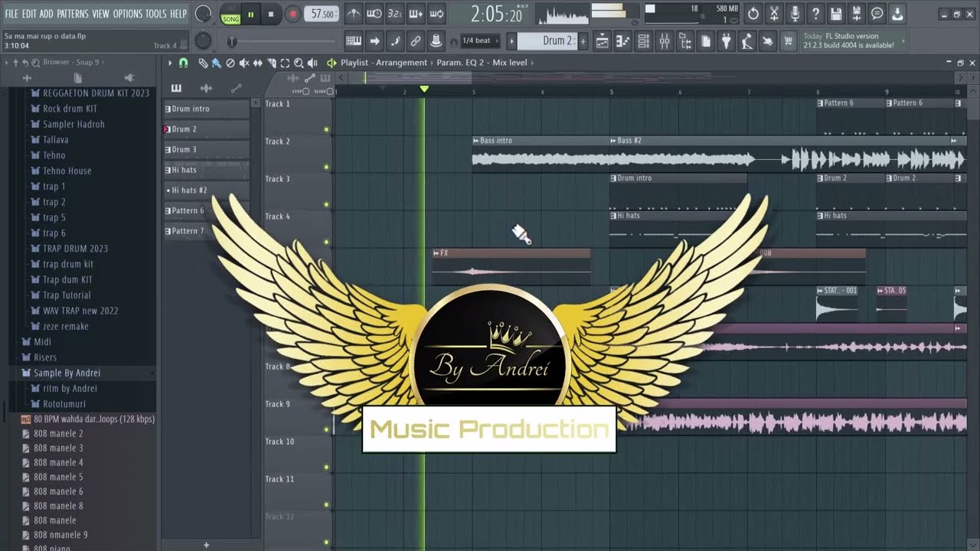This screenshot has height=551, width=980.
Task: Mute Track 1 with its green dot
Action: pyautogui.click(x=326, y=129)
